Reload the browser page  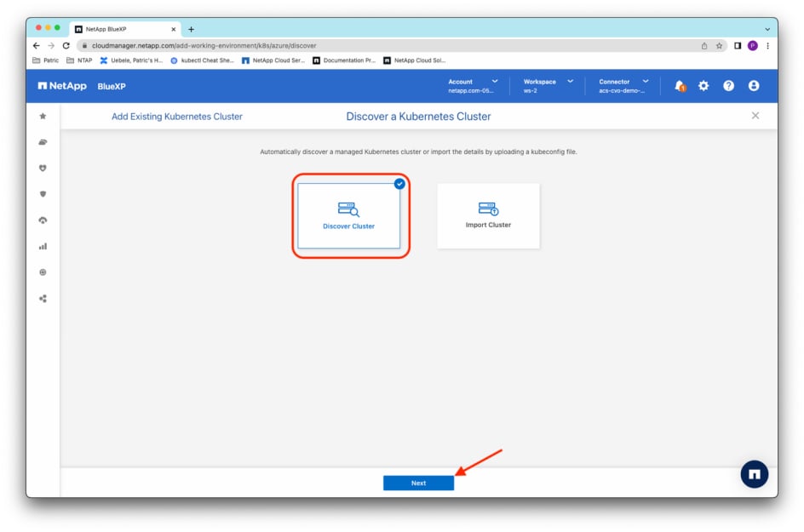coord(66,46)
